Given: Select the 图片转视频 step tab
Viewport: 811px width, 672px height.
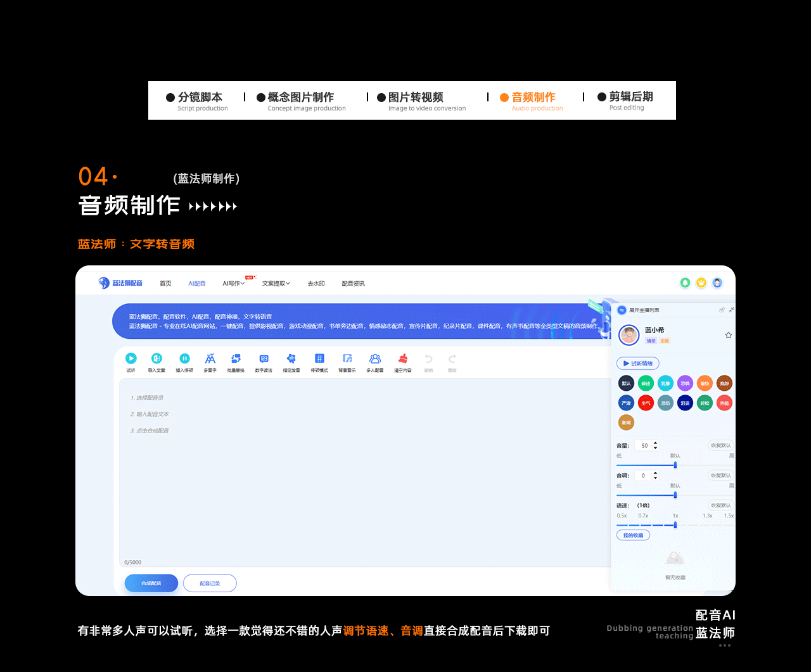Looking at the screenshot, I should click(421, 100).
